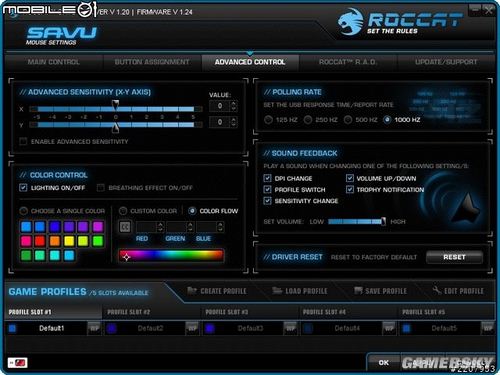Viewport: 500px width, 375px height.
Task: Enable advanced sensitivity checkbox
Action: 23,141
